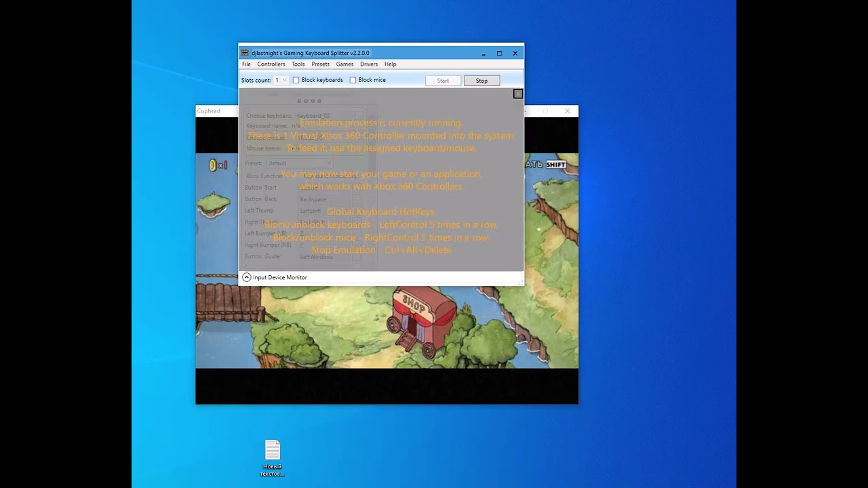
Task: Click the Cuphead window title text
Action: (x=208, y=111)
